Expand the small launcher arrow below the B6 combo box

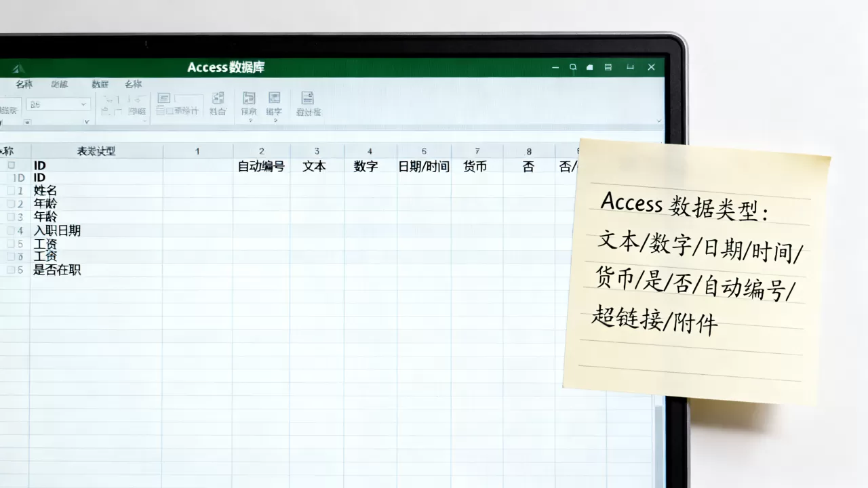pos(87,122)
